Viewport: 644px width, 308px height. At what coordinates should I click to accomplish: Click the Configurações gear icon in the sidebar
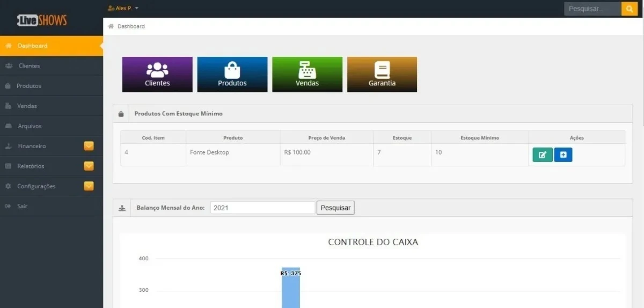[x=8, y=186]
